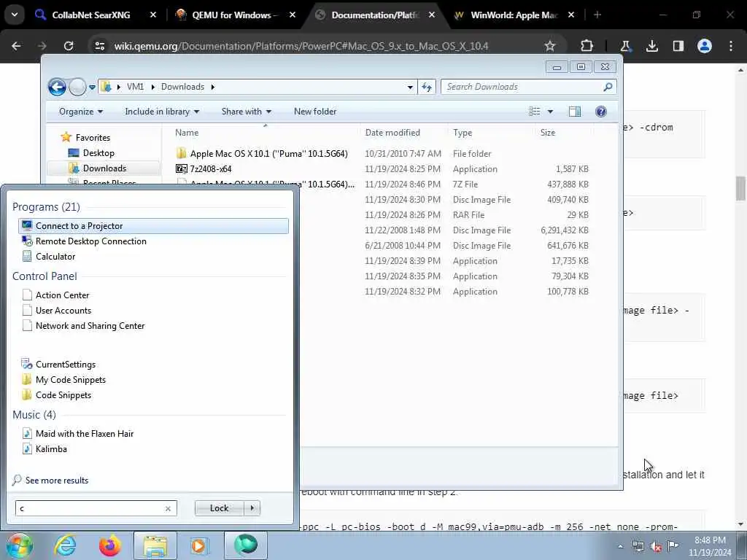
Task: Expand the arrow after the Downloads breadcrumb
Action: pyautogui.click(x=212, y=87)
